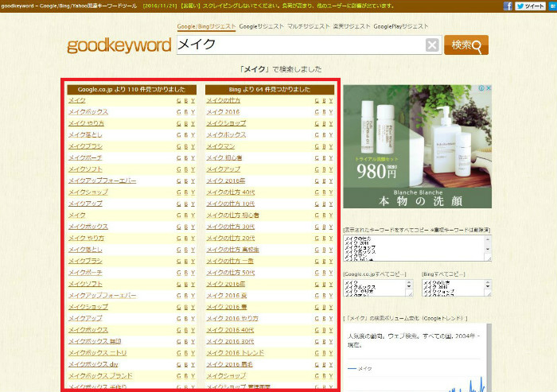Click Y icon in メイクボックス 無印 row

(x=193, y=342)
